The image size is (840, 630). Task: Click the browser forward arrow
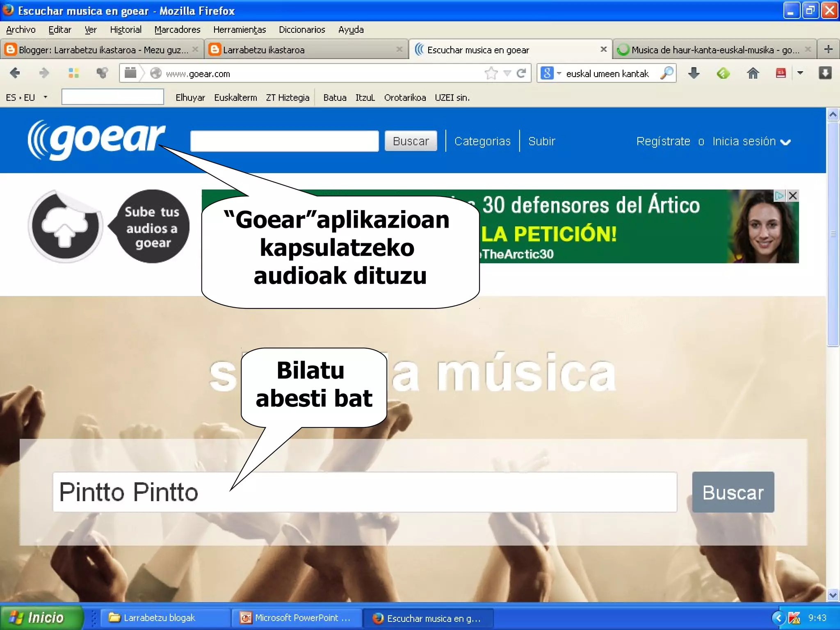pos(43,73)
